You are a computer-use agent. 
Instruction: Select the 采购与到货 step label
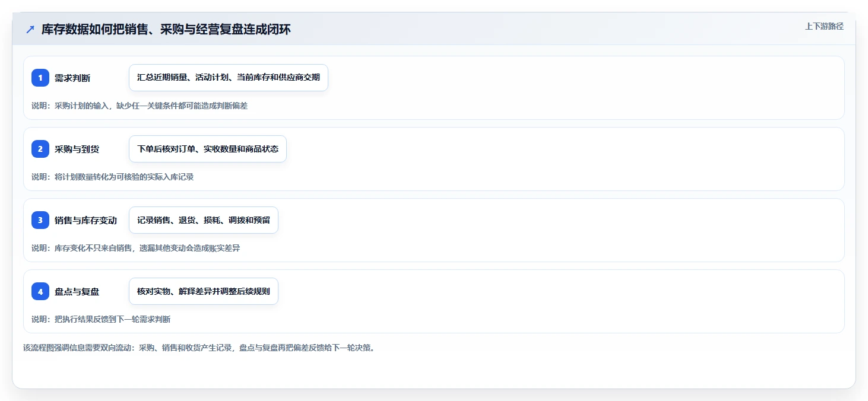[x=77, y=149]
